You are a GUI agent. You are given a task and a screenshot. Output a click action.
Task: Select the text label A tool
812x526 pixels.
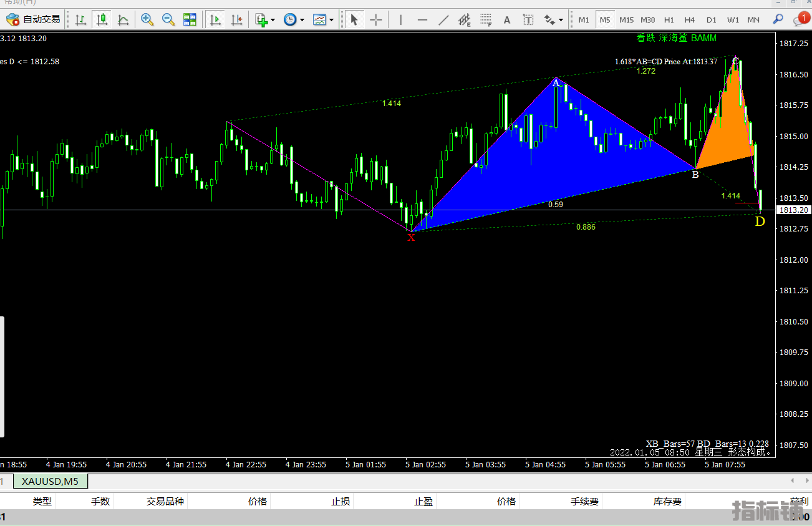point(507,19)
